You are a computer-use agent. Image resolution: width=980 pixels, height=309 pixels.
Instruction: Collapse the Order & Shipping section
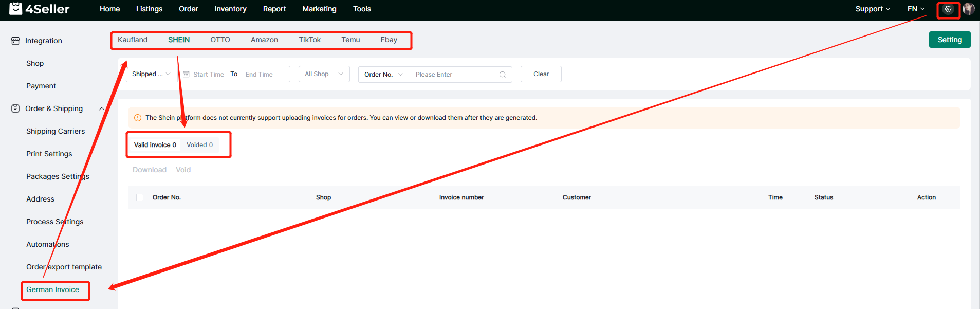point(102,108)
